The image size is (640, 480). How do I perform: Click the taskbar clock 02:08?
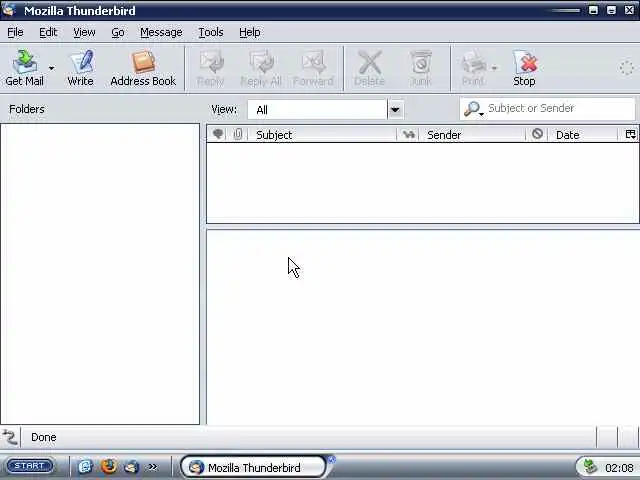619,468
